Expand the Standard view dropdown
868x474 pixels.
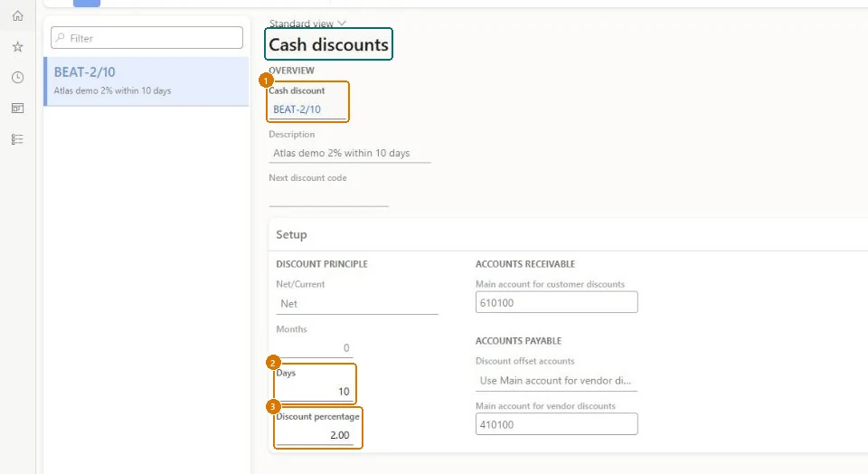[307, 24]
